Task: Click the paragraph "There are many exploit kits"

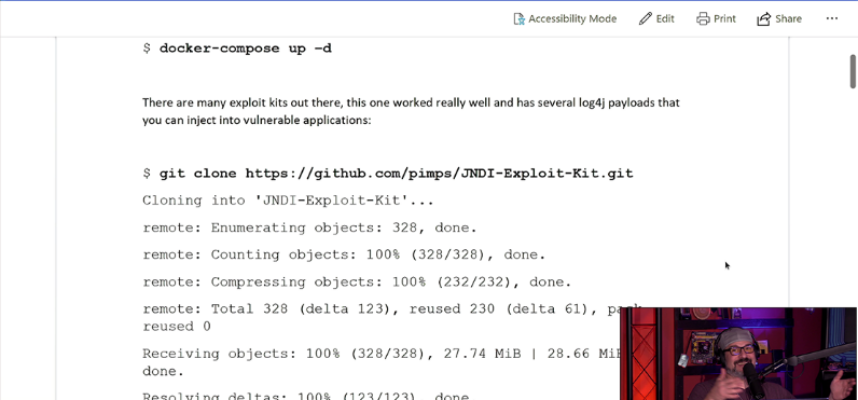Action: (411, 111)
